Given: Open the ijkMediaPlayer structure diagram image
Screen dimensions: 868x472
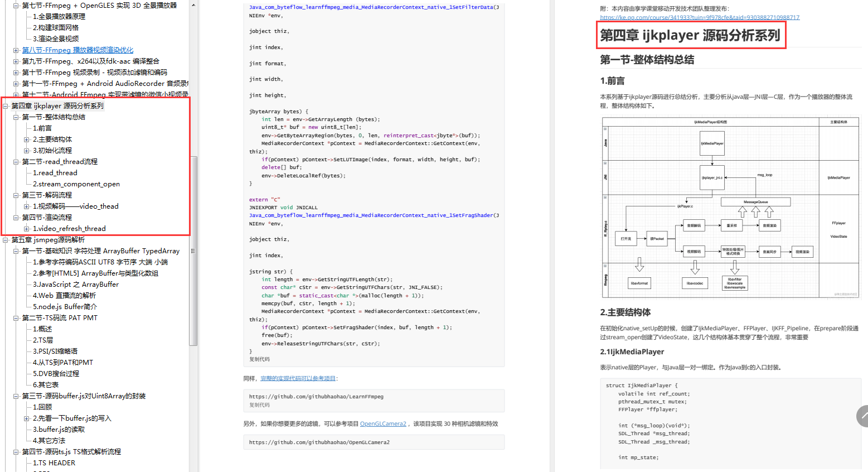Looking at the screenshot, I should [731, 208].
